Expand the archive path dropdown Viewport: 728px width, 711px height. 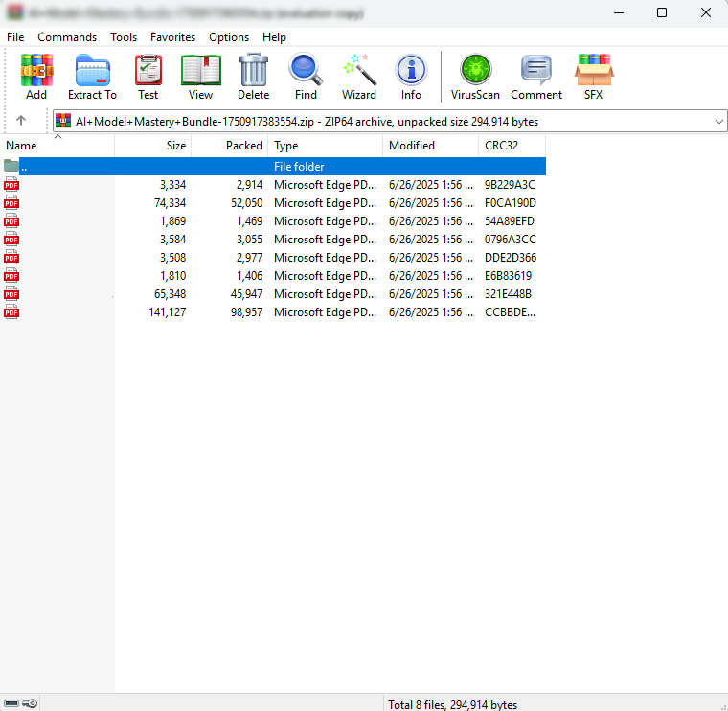click(x=718, y=122)
